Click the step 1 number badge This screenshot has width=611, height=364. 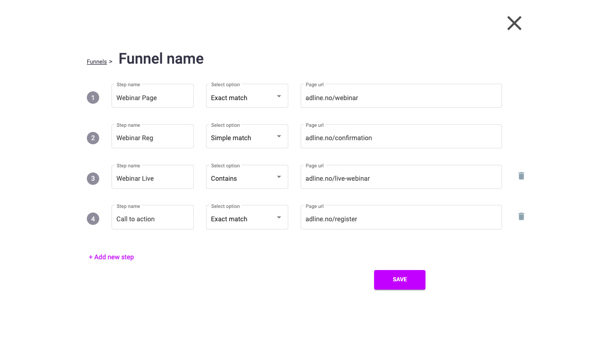(x=93, y=98)
